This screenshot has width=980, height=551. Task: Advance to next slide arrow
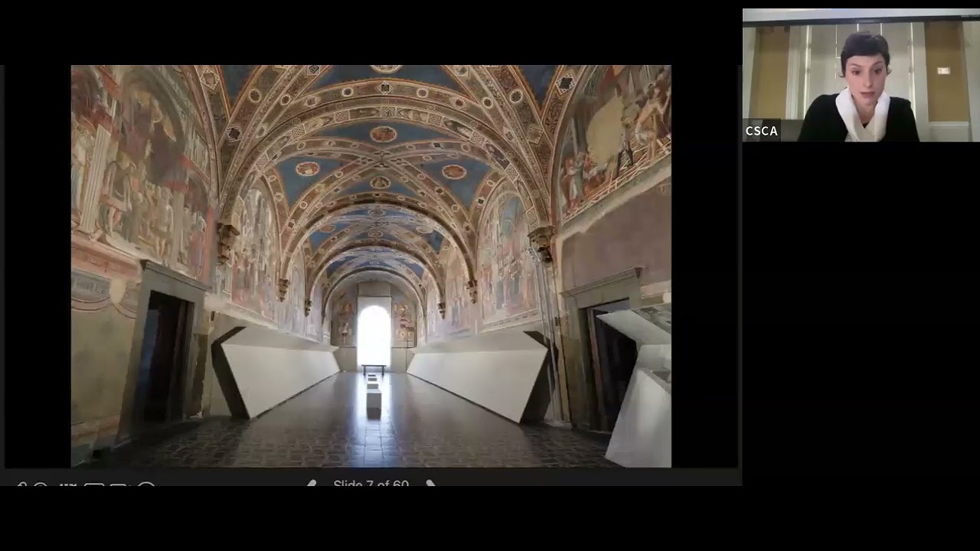pos(430,483)
